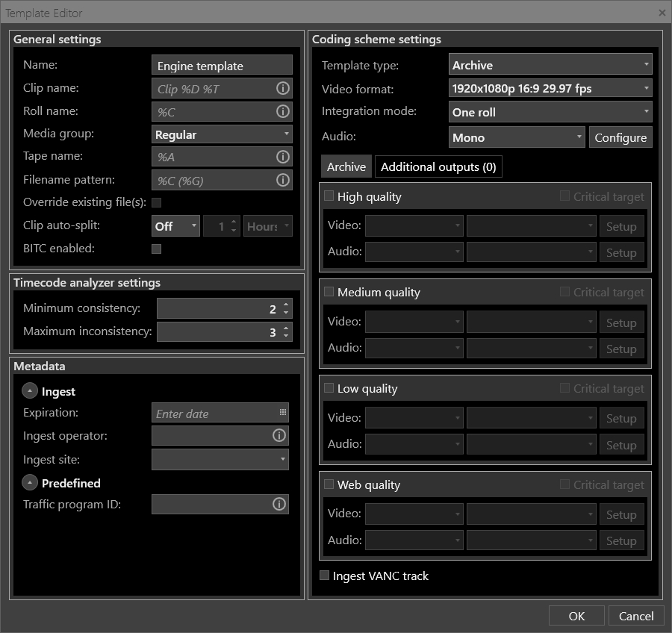Click the OK button
Image resolution: width=672 pixels, height=633 pixels.
[576, 616]
